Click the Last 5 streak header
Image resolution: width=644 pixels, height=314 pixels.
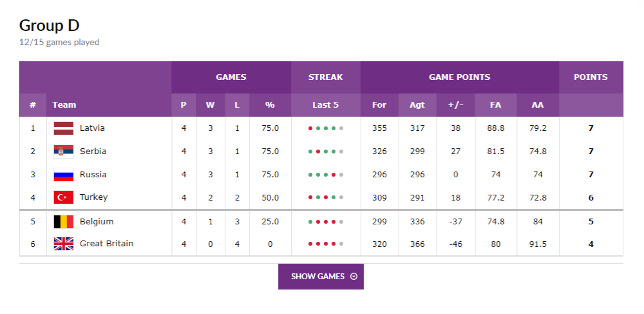(x=325, y=105)
